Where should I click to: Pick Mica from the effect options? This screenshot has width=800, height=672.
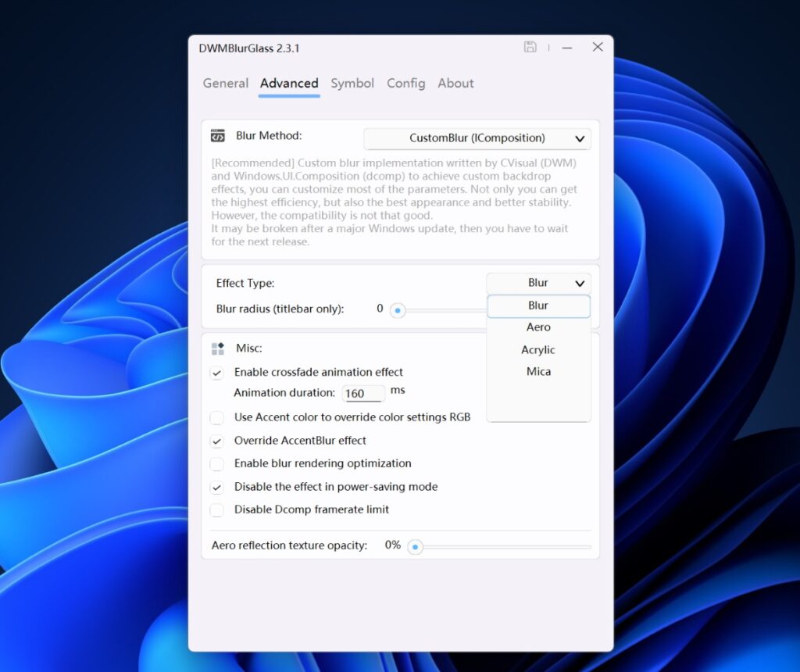pyautogui.click(x=538, y=371)
